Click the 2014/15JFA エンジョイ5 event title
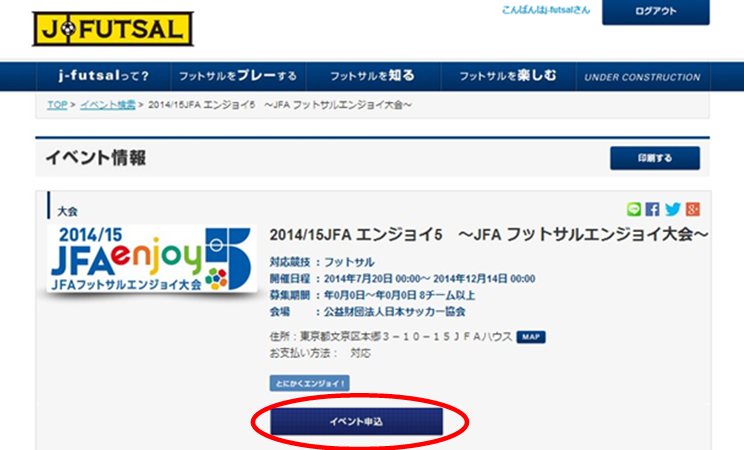This screenshot has width=744, height=450. pyautogui.click(x=489, y=233)
